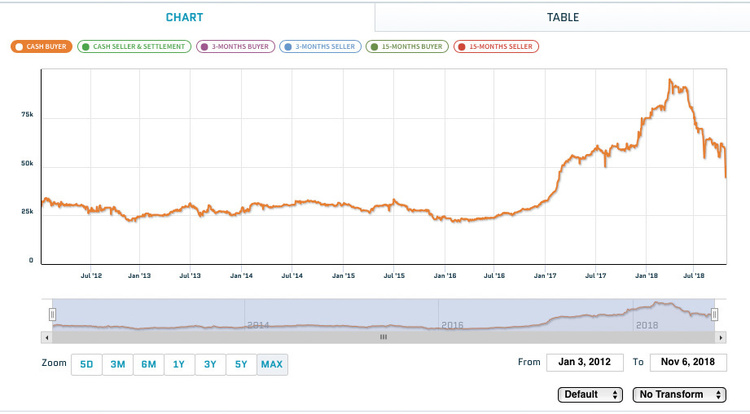Enable Cash Seller & Settlement series
750x414 pixels.
pos(134,46)
